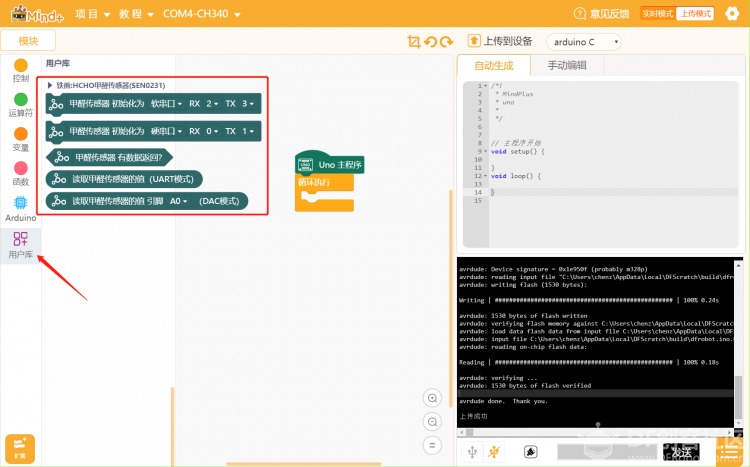Select the 读取甲醛传感器的值 (UART模式) block
The width and height of the screenshot is (750, 467).
pyautogui.click(x=124, y=179)
